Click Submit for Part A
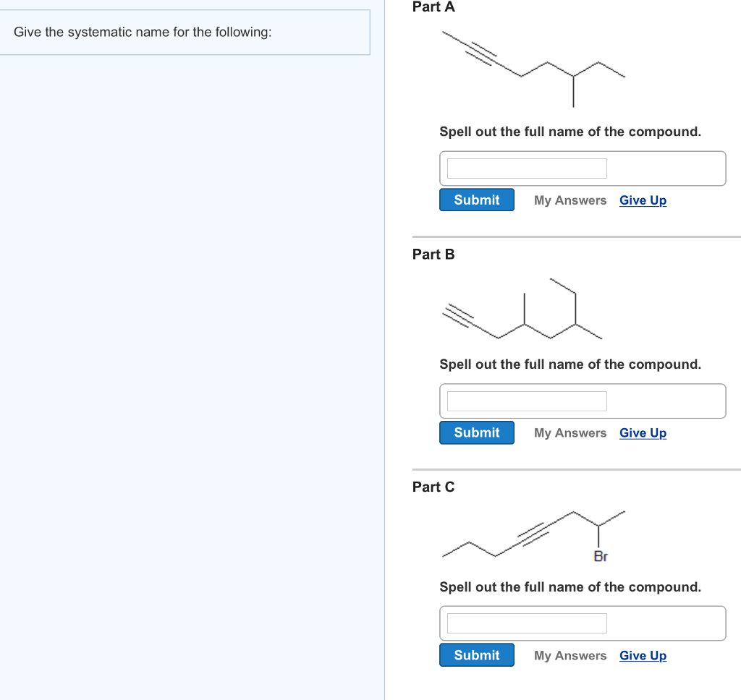The image size is (741, 700). (x=476, y=200)
